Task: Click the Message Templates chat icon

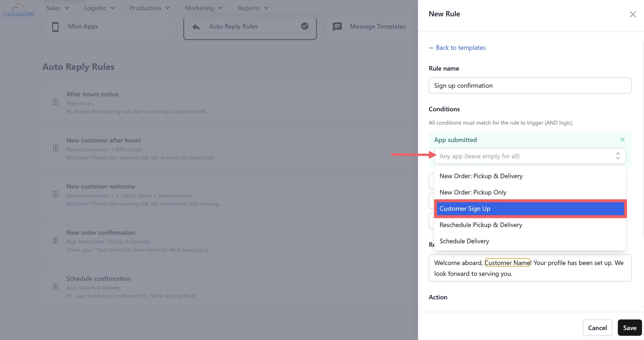Action: (x=337, y=27)
